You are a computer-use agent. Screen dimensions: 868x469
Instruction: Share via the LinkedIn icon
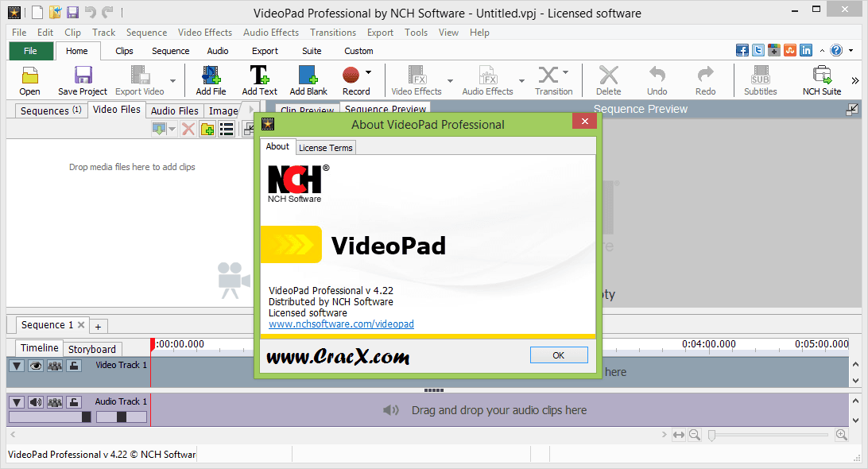(x=806, y=50)
